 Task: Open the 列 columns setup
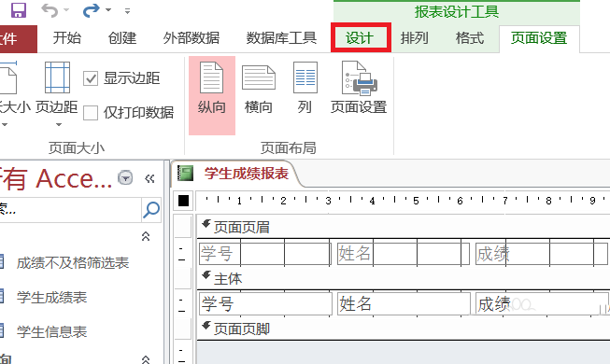[x=305, y=89]
